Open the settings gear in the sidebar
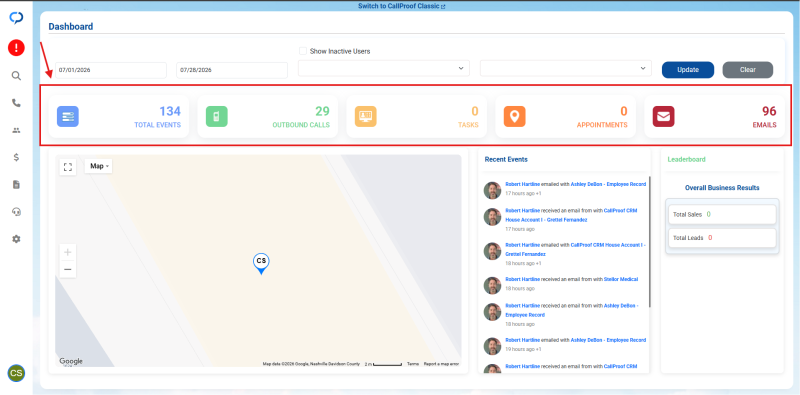800x395 pixels. click(x=16, y=239)
